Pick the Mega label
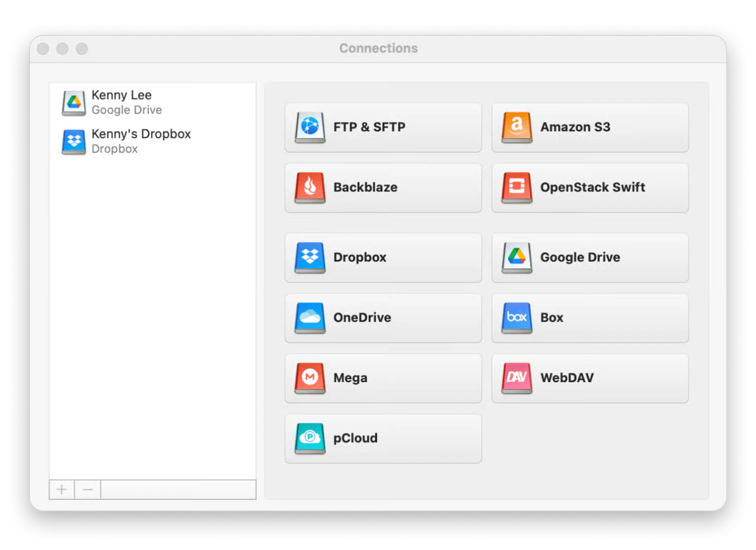The image size is (756, 550). tap(350, 378)
